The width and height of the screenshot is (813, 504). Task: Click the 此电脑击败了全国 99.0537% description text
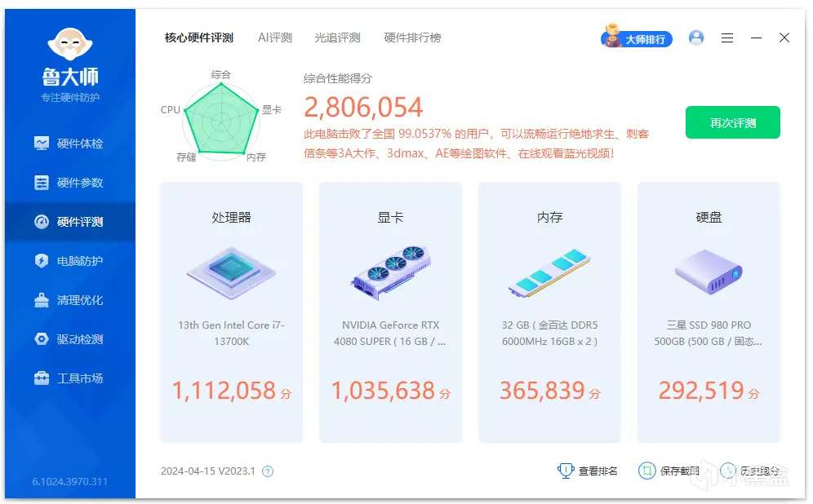(x=476, y=144)
